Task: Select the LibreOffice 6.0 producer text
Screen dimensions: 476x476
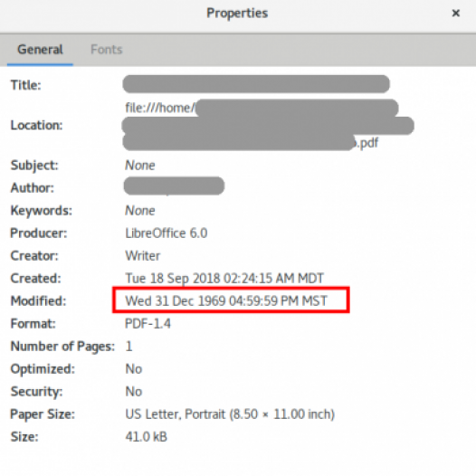Action: (166, 233)
